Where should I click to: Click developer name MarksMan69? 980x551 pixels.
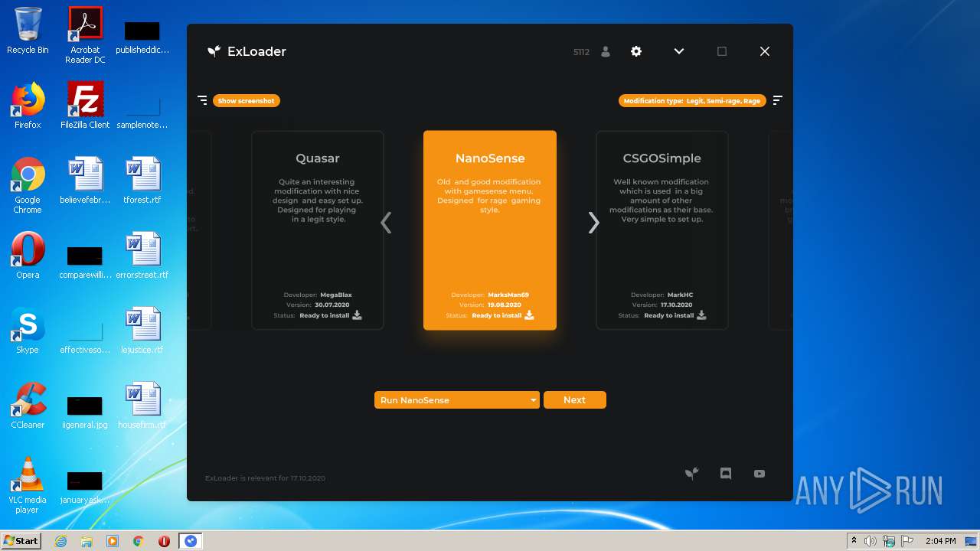pos(508,295)
